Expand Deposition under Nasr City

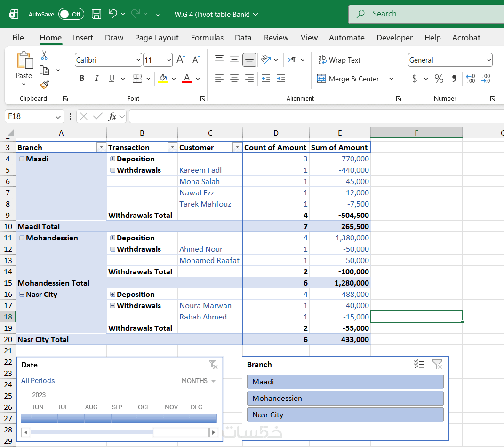pos(112,295)
